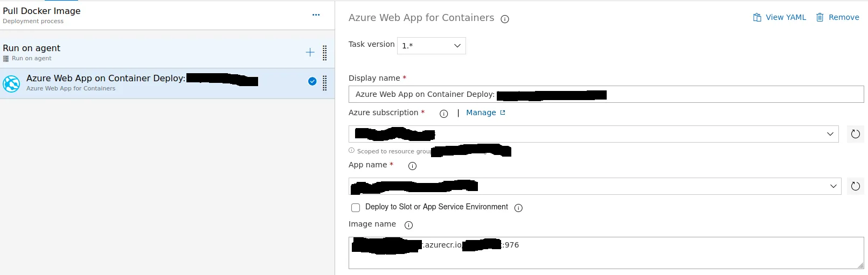
Task: Click the drag handle on Run on agent
Action: pyautogui.click(x=324, y=53)
